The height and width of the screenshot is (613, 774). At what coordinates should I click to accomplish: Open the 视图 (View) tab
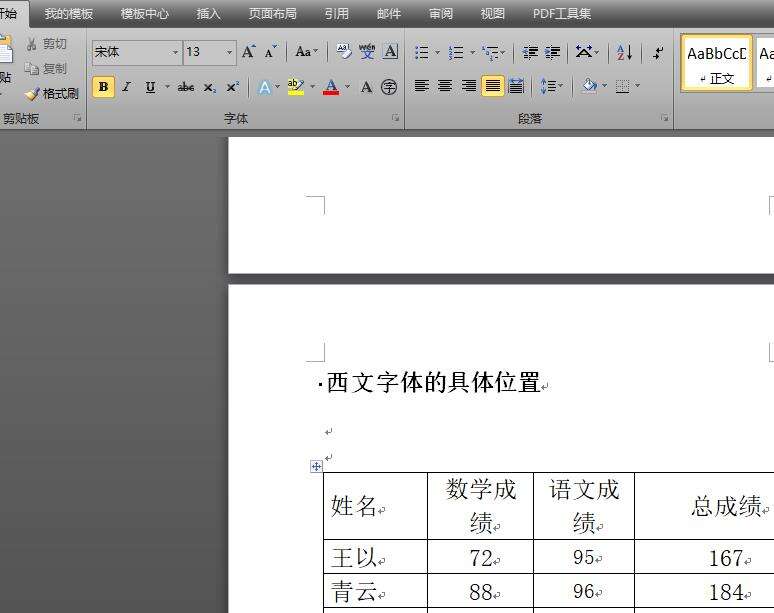point(493,14)
